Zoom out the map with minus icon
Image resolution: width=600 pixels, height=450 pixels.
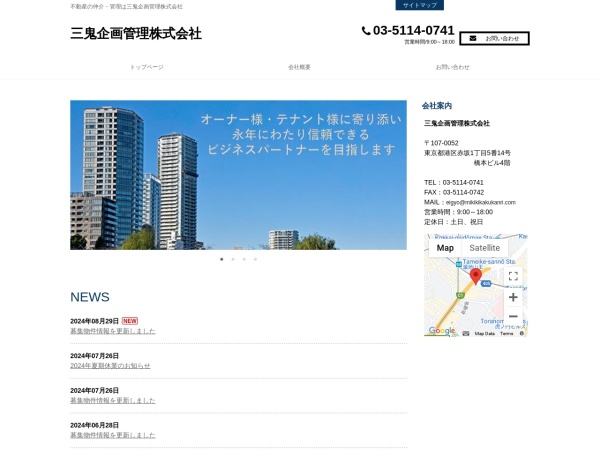click(513, 316)
